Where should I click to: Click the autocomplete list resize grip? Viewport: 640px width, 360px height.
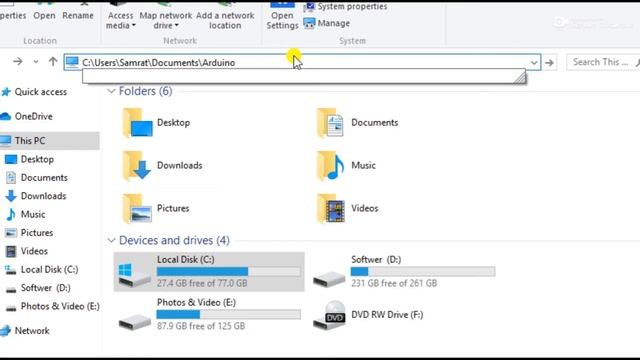click(520, 77)
